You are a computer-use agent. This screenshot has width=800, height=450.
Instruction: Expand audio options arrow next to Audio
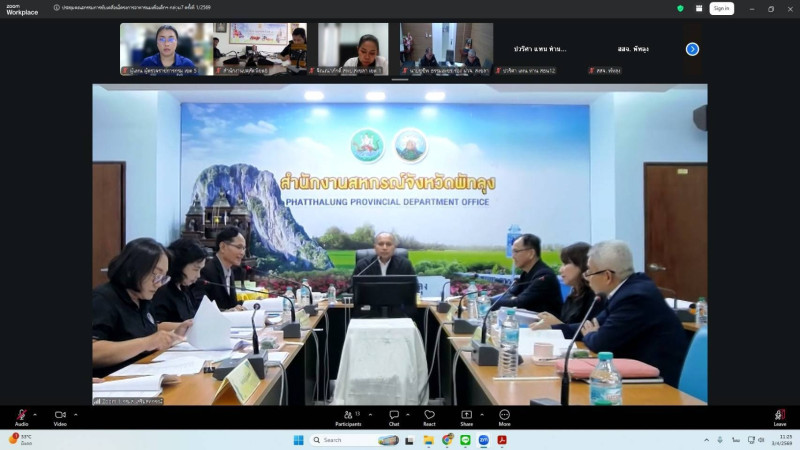pyautogui.click(x=35, y=414)
